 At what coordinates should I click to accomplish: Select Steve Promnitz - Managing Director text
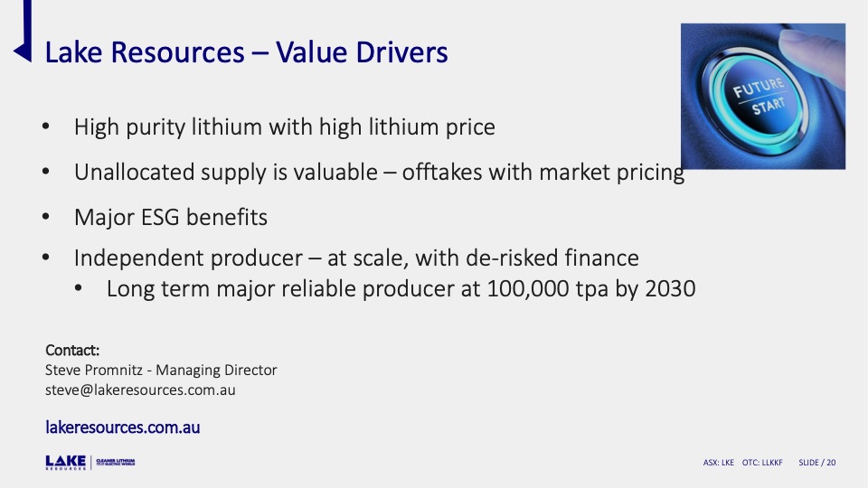click(161, 371)
